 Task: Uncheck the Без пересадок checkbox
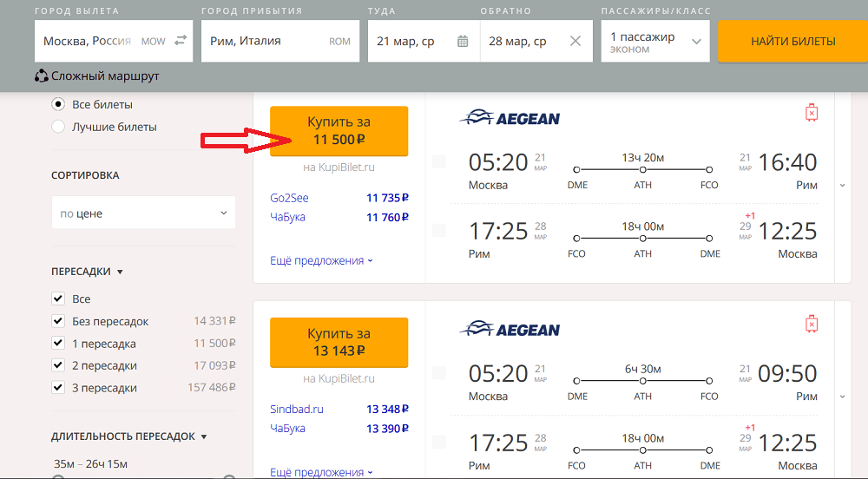58,321
